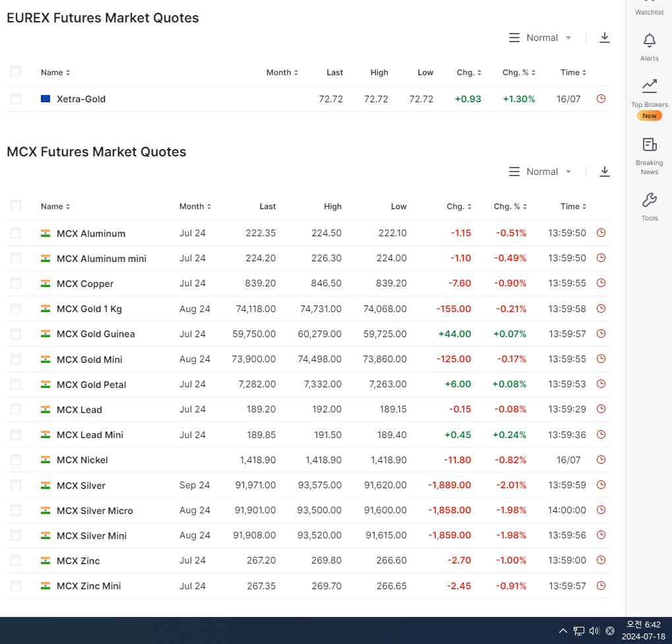This screenshot has width=672, height=644.
Task: Open the Tools wrench icon
Action: pos(650,200)
